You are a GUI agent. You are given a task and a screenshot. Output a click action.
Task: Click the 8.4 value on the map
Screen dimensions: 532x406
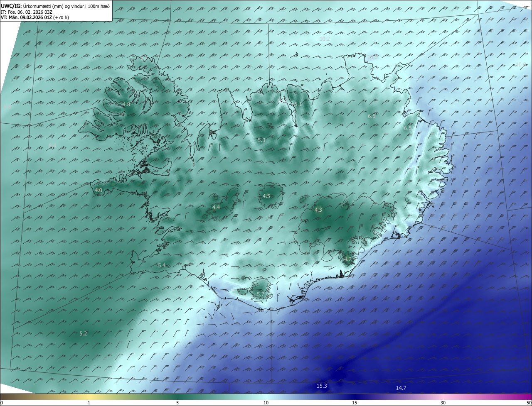point(52,145)
